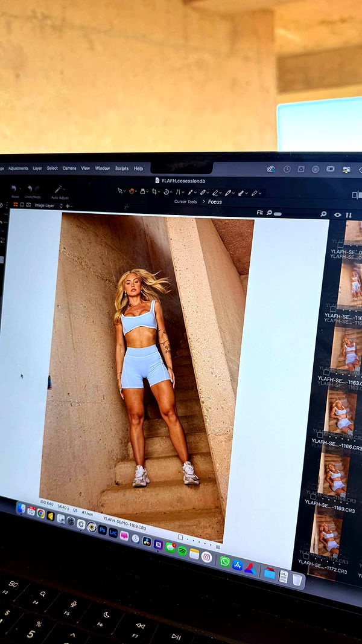Image resolution: width=362 pixels, height=644 pixels.
Task: Click the Fit zoom button
Action: 259,213
